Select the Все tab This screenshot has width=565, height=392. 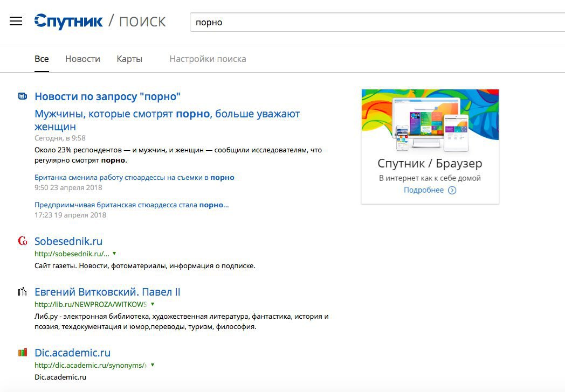coord(42,59)
